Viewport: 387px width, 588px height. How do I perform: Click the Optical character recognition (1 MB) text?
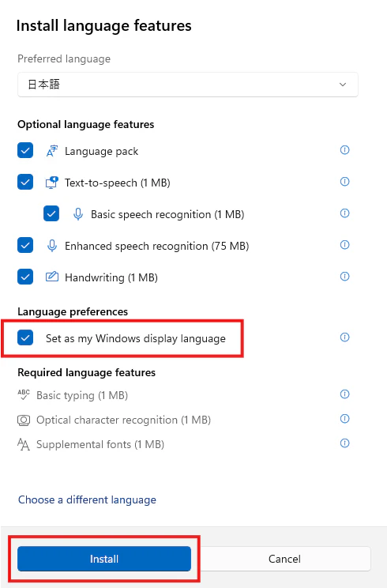point(124,420)
